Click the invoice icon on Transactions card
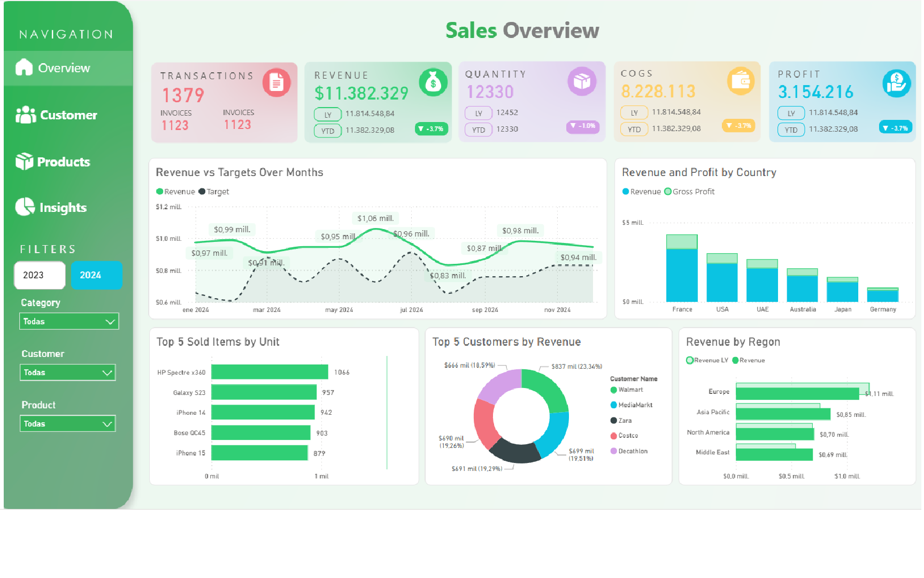Screen dimensions: 924x578 pos(277,82)
